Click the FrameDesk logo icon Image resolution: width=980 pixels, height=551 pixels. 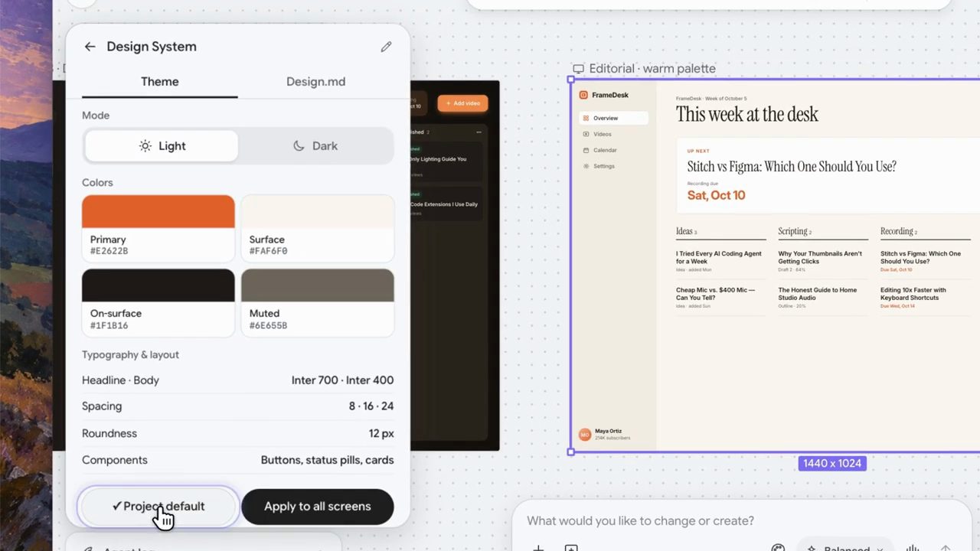pos(583,95)
